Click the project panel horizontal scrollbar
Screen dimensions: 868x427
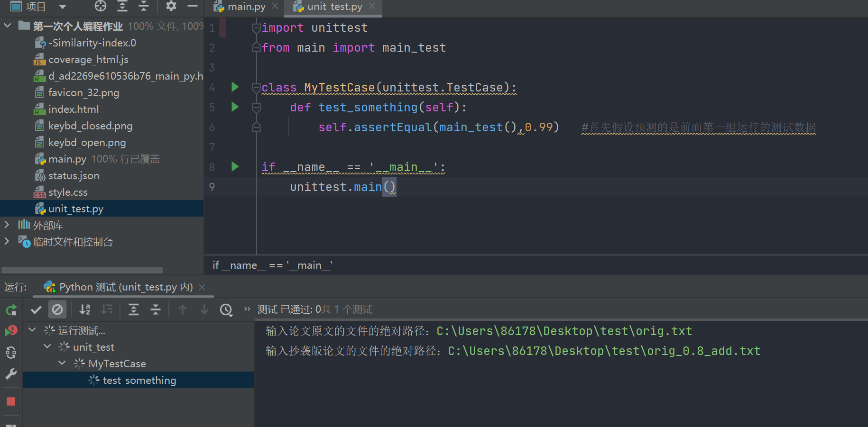pyautogui.click(x=82, y=270)
